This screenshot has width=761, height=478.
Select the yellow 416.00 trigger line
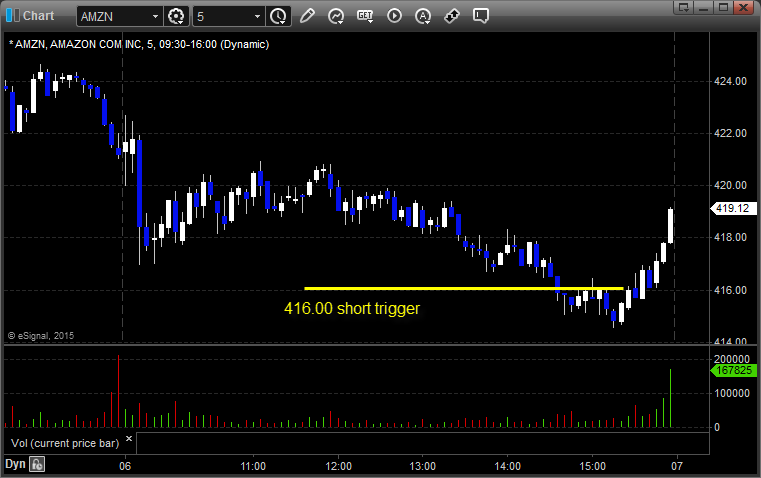click(463, 288)
